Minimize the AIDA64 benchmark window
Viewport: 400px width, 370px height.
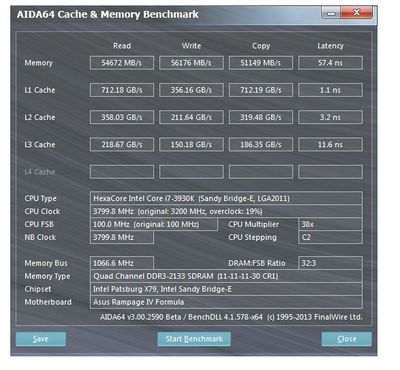tap(331, 13)
